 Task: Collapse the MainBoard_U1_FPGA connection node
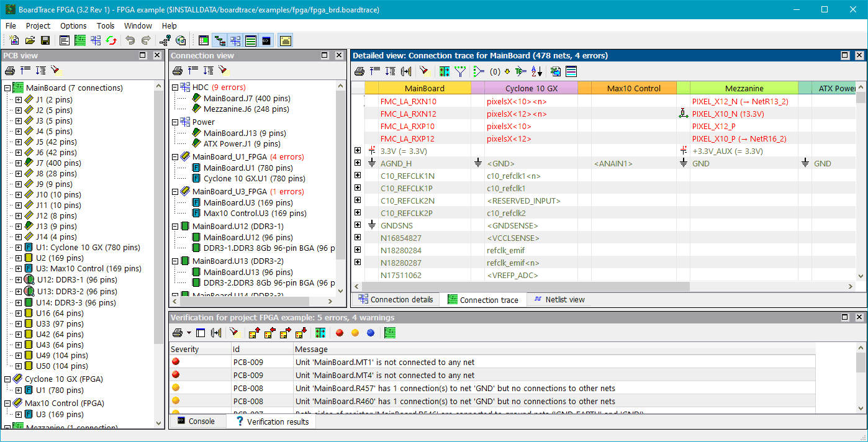[175, 157]
